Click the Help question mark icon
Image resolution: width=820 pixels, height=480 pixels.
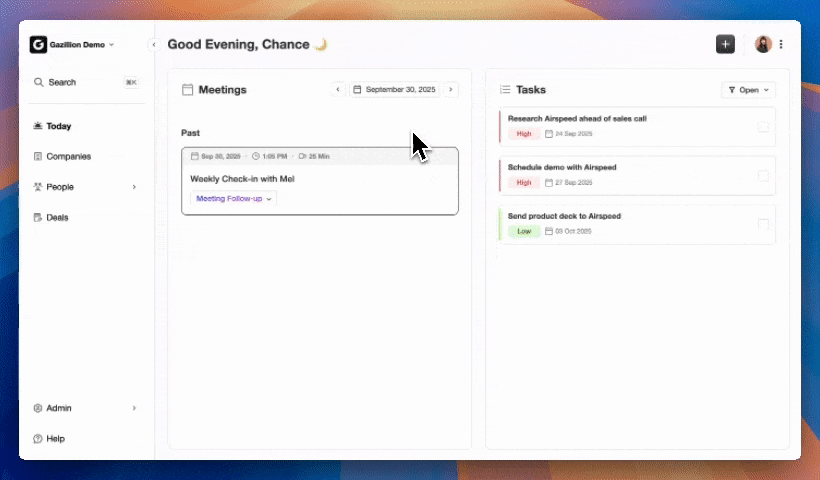tap(38, 439)
